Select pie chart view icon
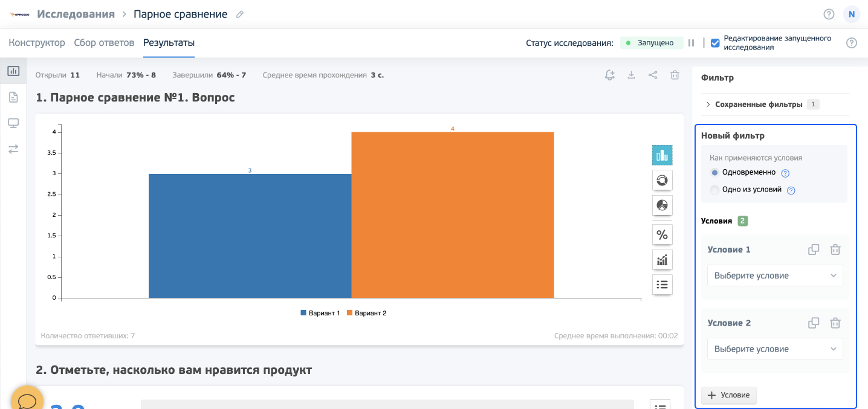The width and height of the screenshot is (868, 409). click(x=662, y=205)
